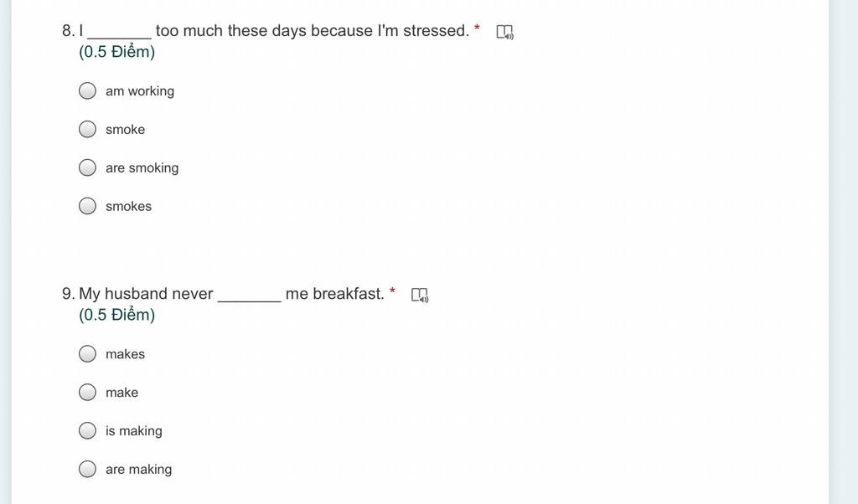The height and width of the screenshot is (504, 858).
Task: Select the 'makes' radio button
Action: click(x=87, y=353)
